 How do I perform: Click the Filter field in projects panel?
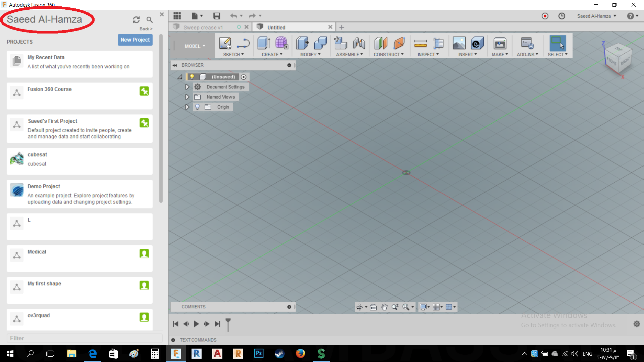(x=84, y=338)
